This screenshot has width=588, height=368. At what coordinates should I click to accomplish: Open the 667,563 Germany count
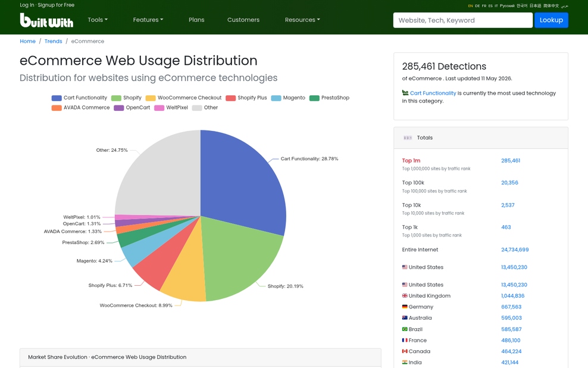coord(511,307)
